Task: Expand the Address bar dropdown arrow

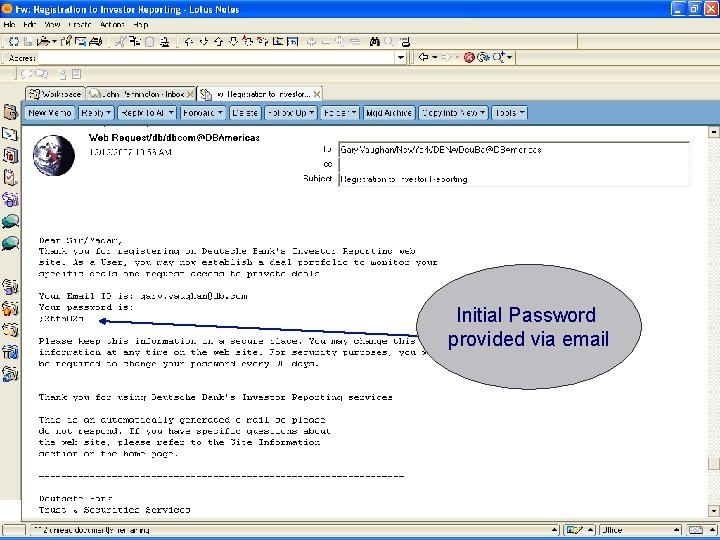Action: click(401, 57)
